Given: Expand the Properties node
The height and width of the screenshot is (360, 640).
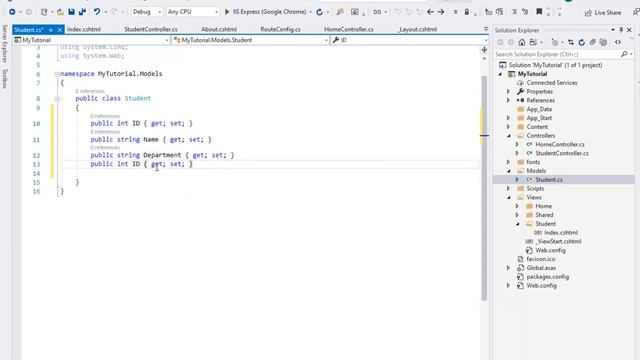Looking at the screenshot, I should [509, 91].
